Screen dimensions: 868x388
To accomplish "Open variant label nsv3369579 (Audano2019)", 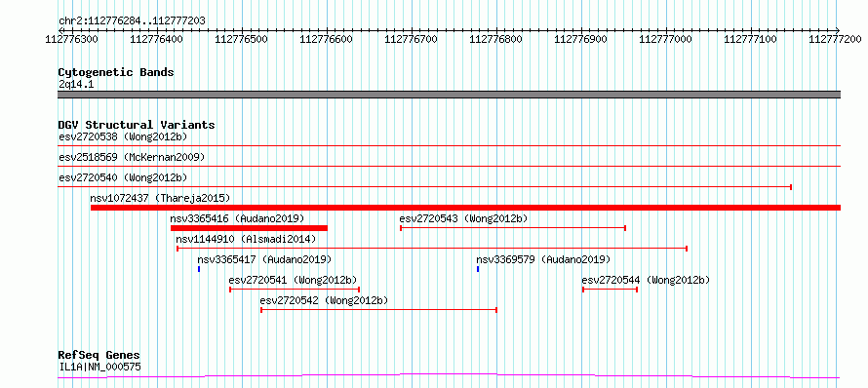I will (x=543, y=259).
